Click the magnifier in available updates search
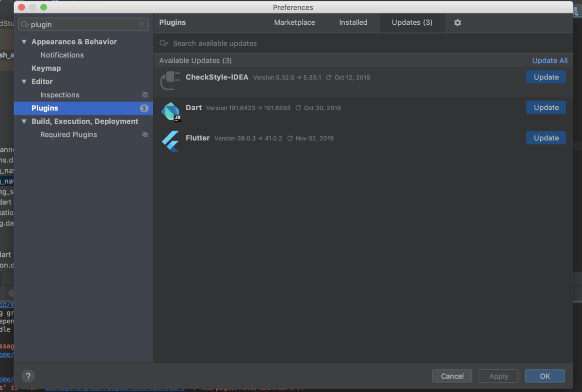This screenshot has height=392, width=582. click(164, 43)
